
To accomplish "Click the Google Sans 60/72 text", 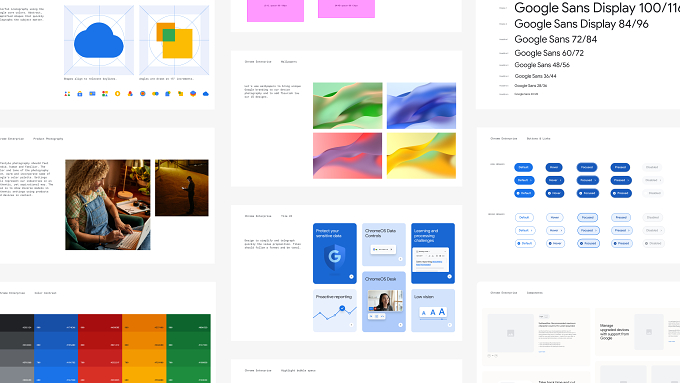I will 549,53.
